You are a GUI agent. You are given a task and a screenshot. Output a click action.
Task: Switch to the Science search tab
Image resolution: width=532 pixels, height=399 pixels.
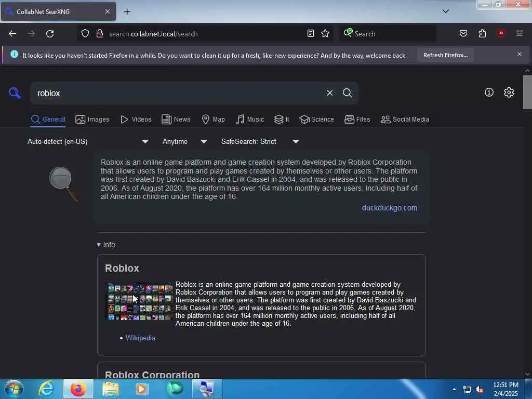click(316, 119)
